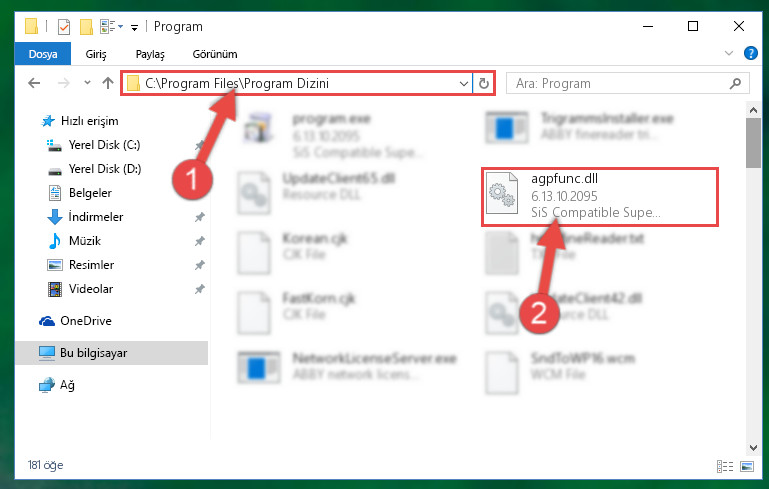
Task: Open the blue help question mark icon
Action: [750, 53]
